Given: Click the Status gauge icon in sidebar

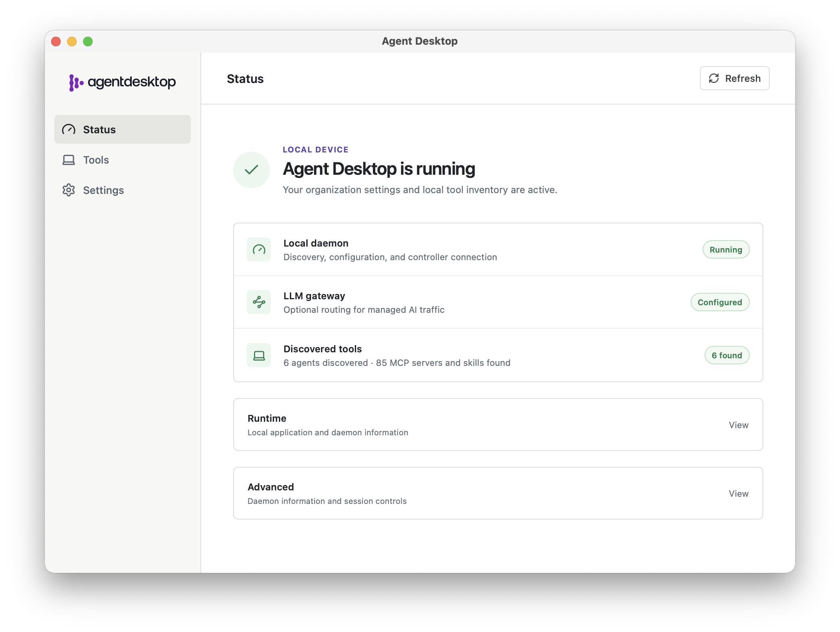Looking at the screenshot, I should click(69, 129).
